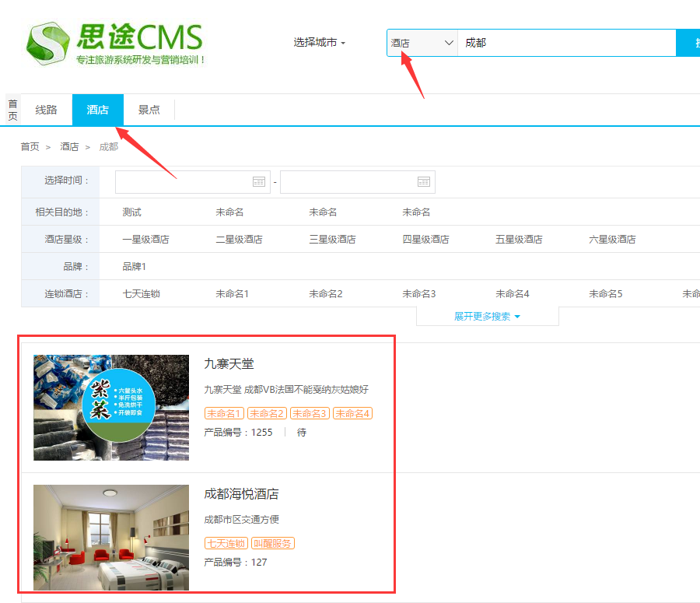The width and height of the screenshot is (700, 603).
Task: Click the start date input field
Action: pyautogui.click(x=183, y=182)
